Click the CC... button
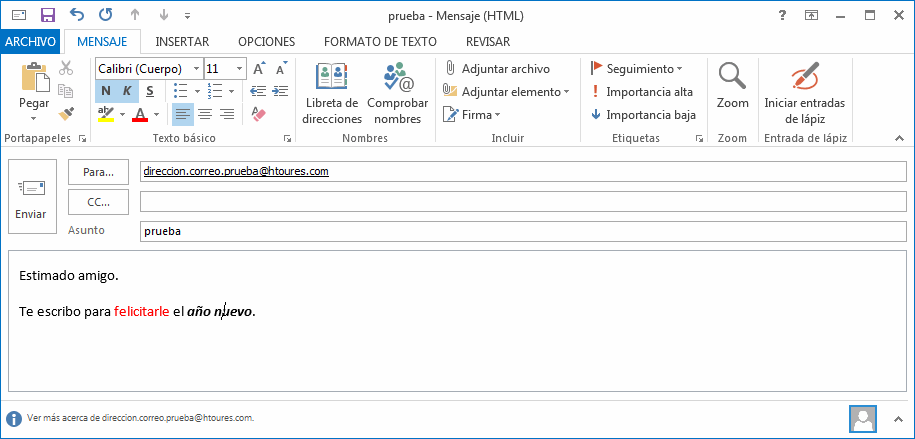Image resolution: width=915 pixels, height=439 pixels. tap(98, 201)
